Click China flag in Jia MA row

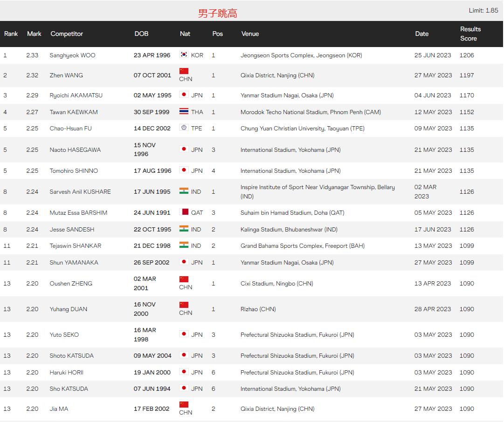(184, 404)
